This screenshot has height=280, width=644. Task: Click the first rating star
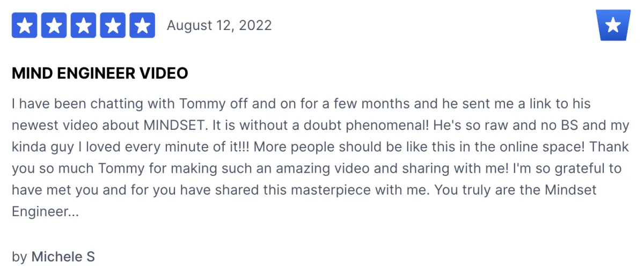point(25,25)
